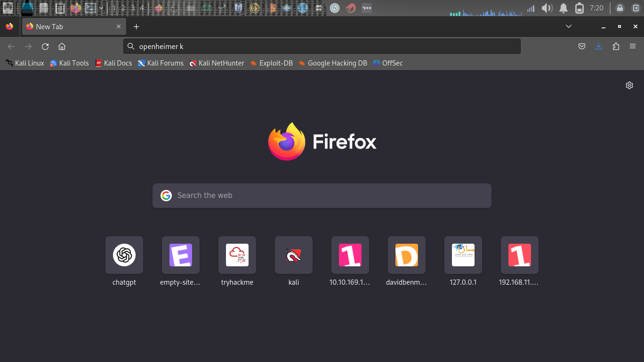Open the chatgpt shortcut tile
The height and width of the screenshot is (362, 644).
click(124, 255)
